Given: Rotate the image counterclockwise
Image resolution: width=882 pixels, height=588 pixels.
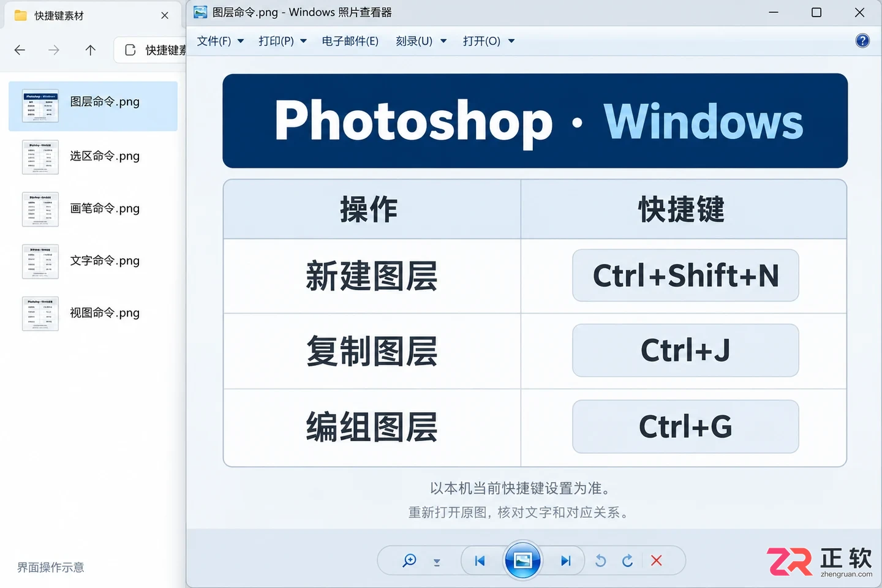Looking at the screenshot, I should coord(600,560).
